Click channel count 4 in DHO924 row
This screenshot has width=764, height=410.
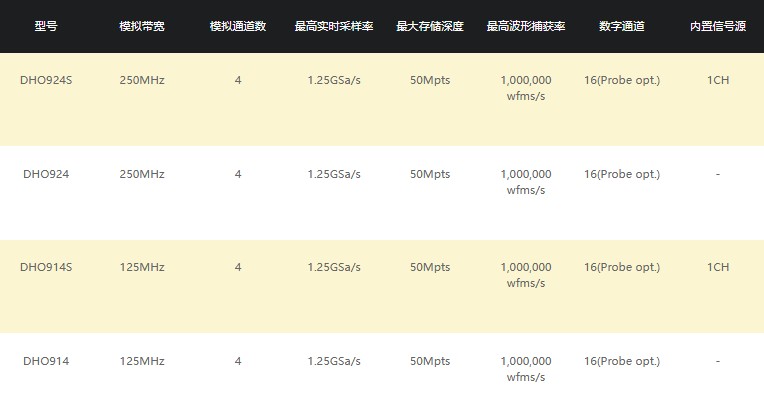tap(238, 174)
